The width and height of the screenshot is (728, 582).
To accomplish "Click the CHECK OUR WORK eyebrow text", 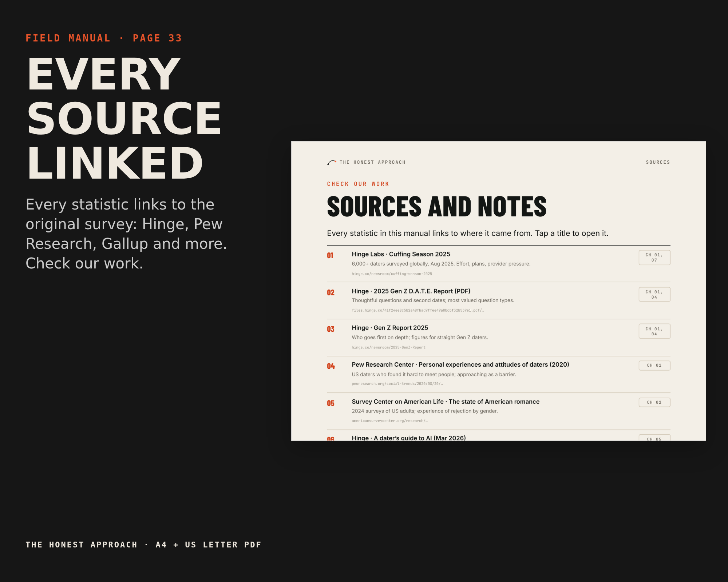I will [x=358, y=184].
